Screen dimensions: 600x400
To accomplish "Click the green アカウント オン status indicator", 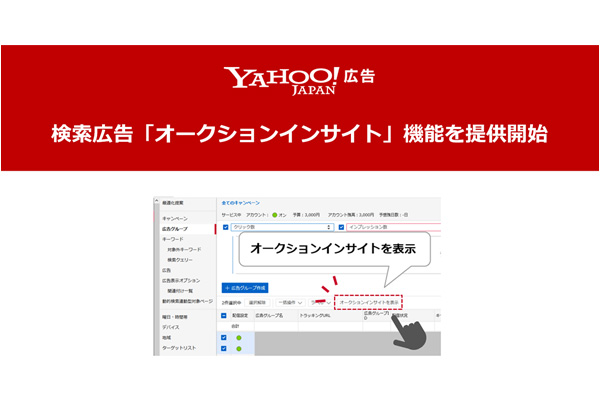I will (x=272, y=214).
